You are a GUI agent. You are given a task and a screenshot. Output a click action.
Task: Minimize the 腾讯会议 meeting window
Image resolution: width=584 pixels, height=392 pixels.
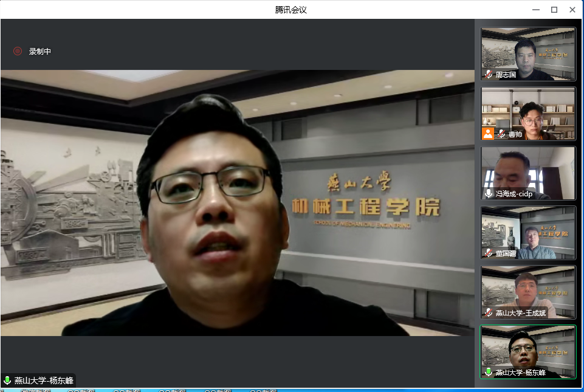[535, 10]
